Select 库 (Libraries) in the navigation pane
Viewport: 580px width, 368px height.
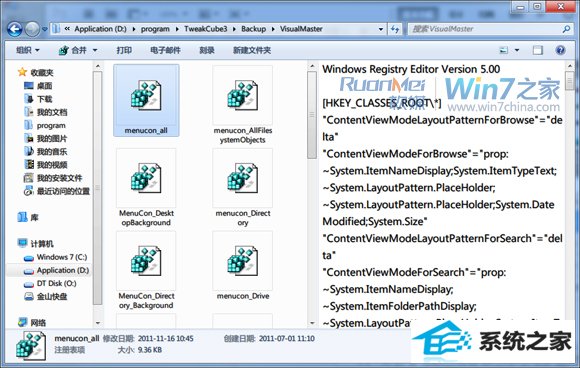pos(28,217)
